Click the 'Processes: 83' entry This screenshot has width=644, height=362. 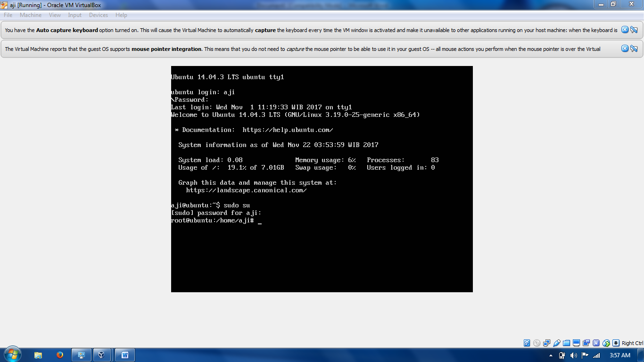pyautogui.click(x=403, y=160)
